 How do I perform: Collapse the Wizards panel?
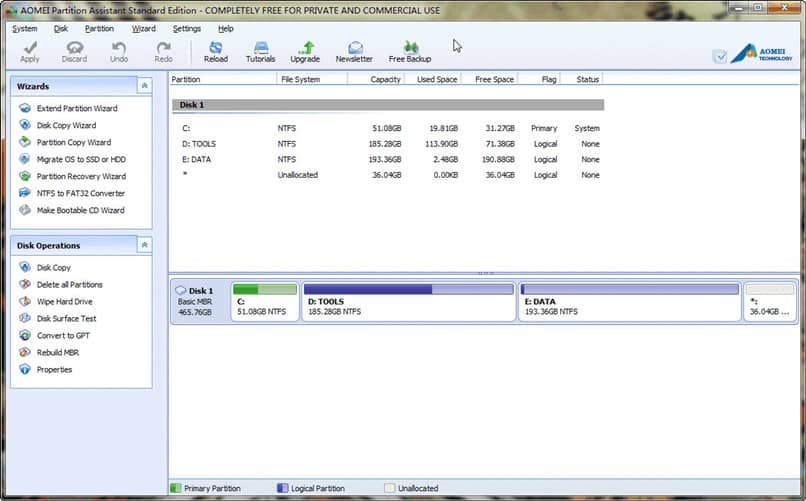(x=144, y=86)
